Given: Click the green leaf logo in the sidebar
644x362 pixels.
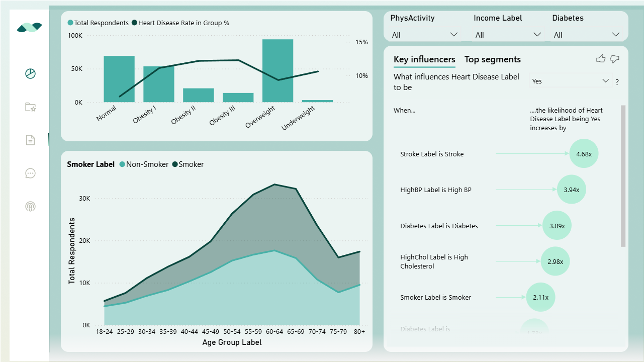Looking at the screenshot, I should point(30,28).
